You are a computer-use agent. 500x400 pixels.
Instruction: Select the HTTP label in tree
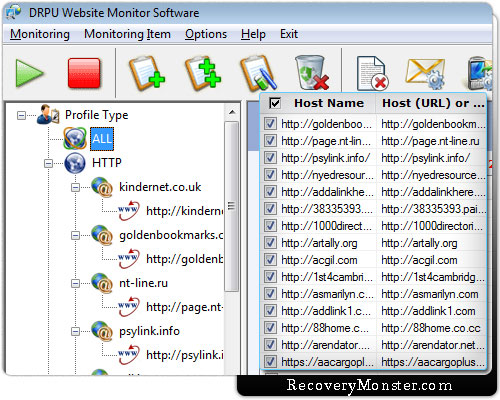tap(107, 163)
